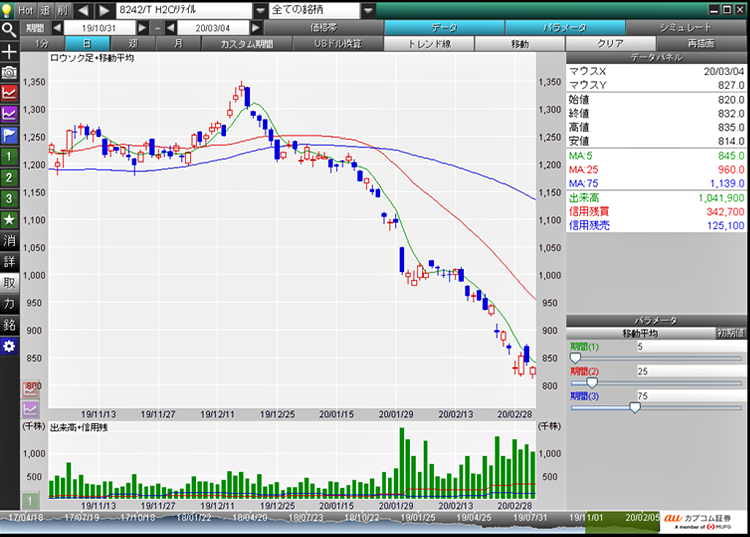Switch to the 月 monthly timeframe tab

pos(178,44)
